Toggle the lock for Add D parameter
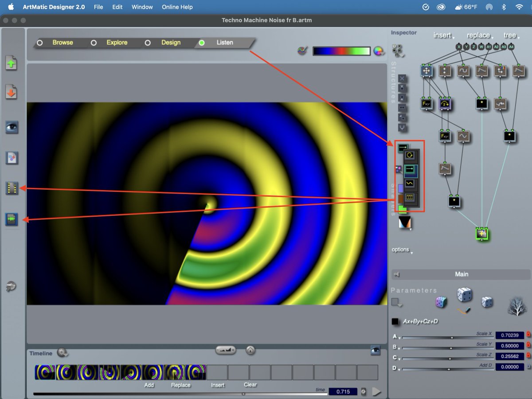Image resolution: width=532 pixels, height=399 pixels. click(528, 367)
